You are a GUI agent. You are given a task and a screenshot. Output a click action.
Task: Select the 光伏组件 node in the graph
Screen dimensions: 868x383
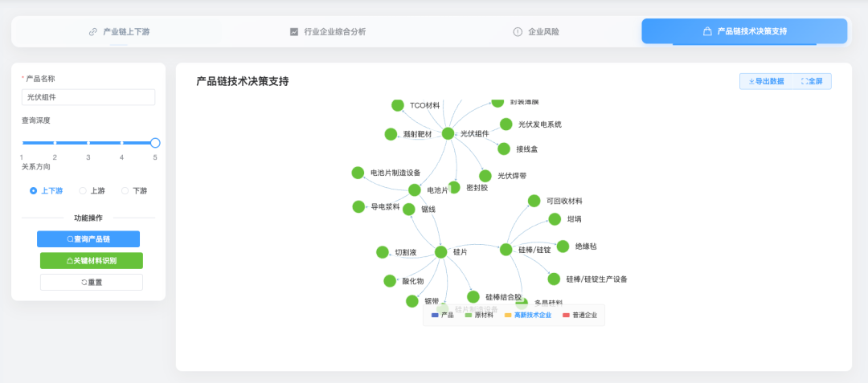coord(448,133)
